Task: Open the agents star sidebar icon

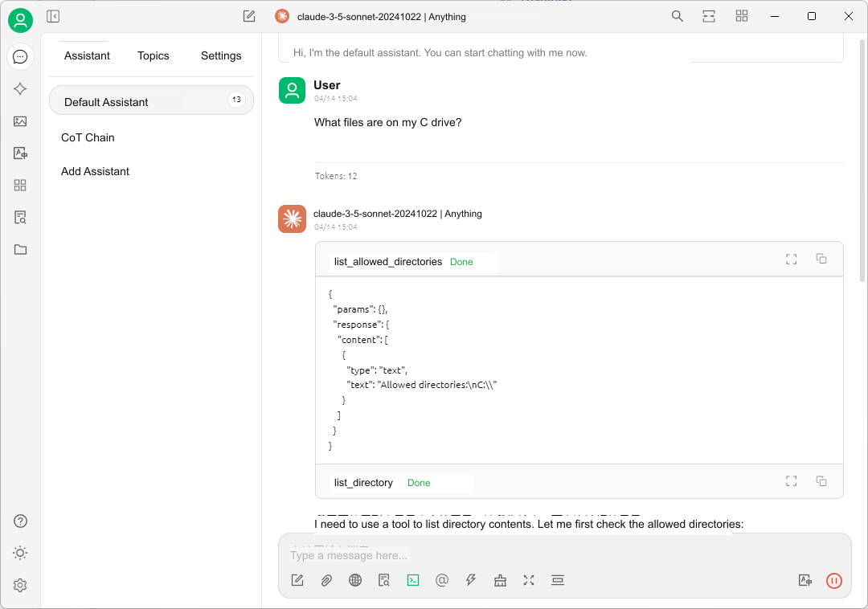Action: coord(20,88)
